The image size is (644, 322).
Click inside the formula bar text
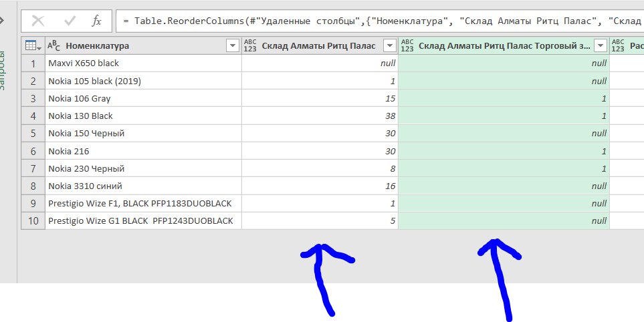381,21
